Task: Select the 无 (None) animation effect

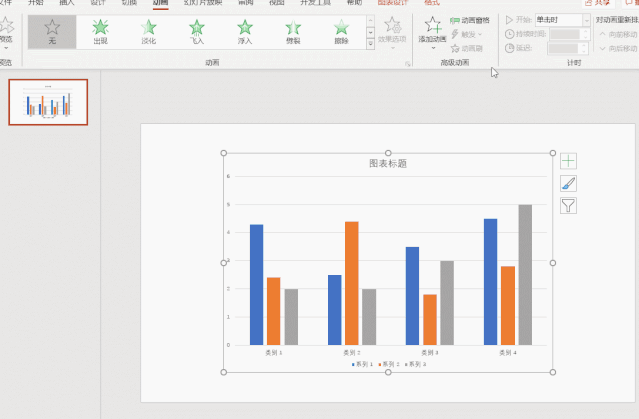Action: [x=52, y=32]
